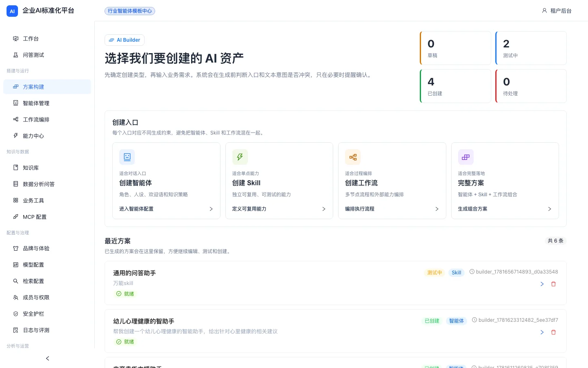Click 就绪 status under 通用的问答助手
Screen dimensions: 588x368
pyautogui.click(x=125, y=294)
